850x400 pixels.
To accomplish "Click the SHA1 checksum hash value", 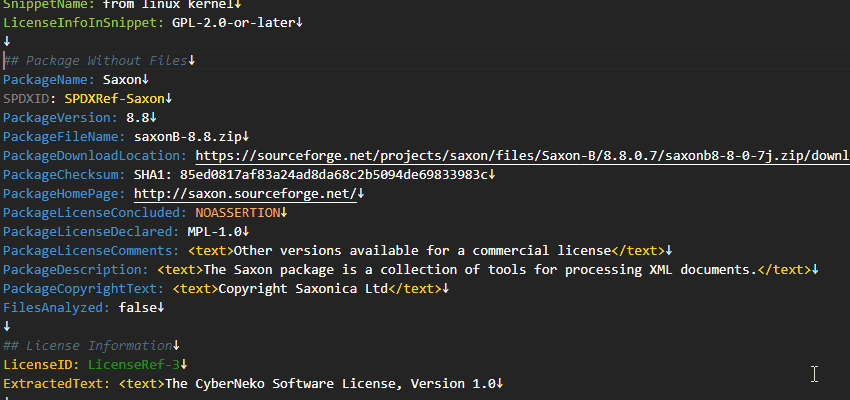I will [x=332, y=175].
